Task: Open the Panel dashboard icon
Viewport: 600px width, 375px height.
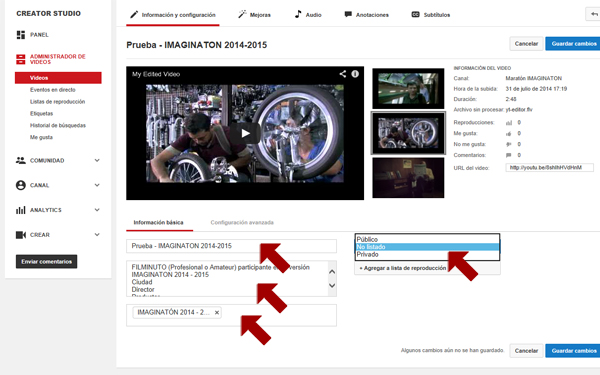Action: click(x=21, y=35)
